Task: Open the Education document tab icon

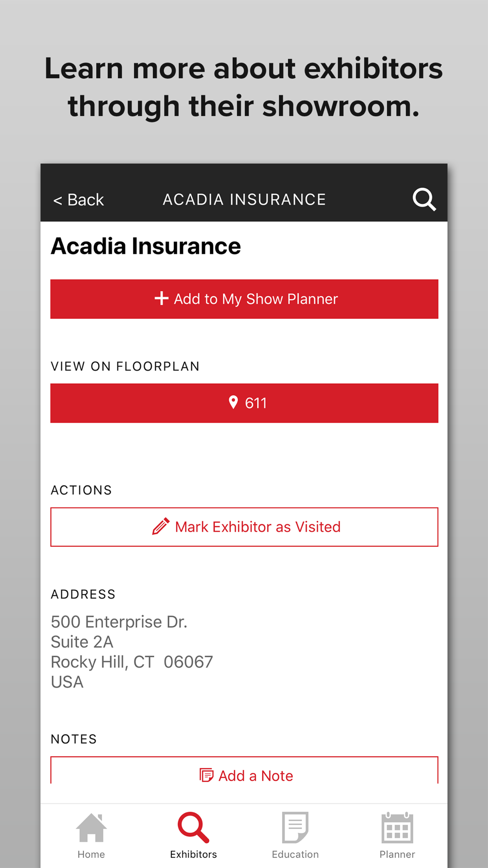Action: tap(295, 827)
